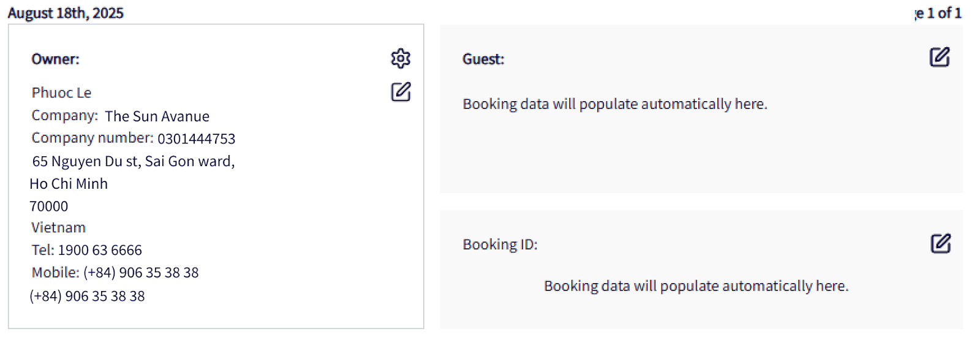Edit the Booking ID section
This screenshot has height=337, width=980.
point(940,243)
